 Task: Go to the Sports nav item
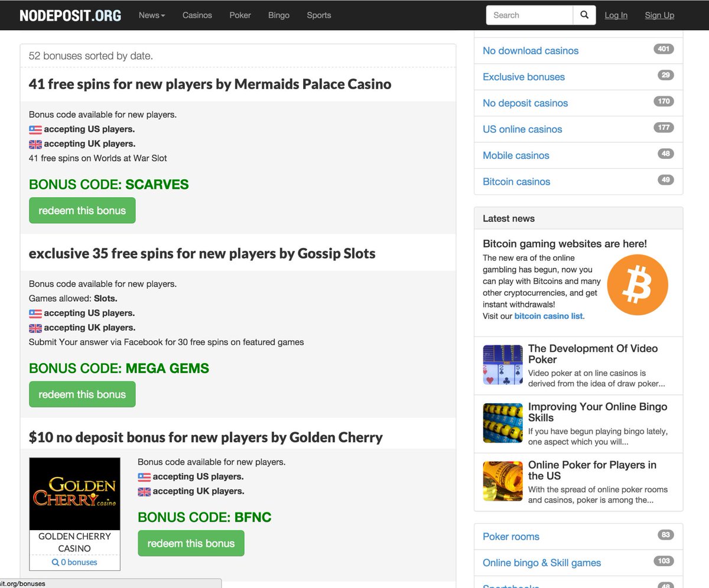tap(319, 15)
